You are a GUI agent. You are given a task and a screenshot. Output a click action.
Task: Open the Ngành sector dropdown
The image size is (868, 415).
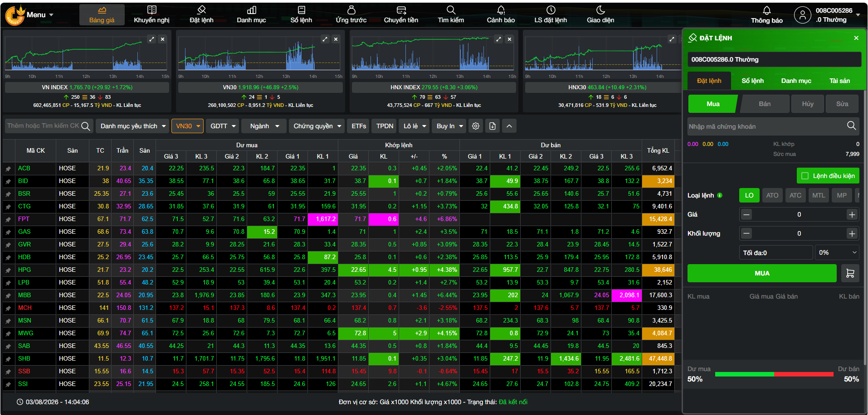pyautogui.click(x=264, y=126)
